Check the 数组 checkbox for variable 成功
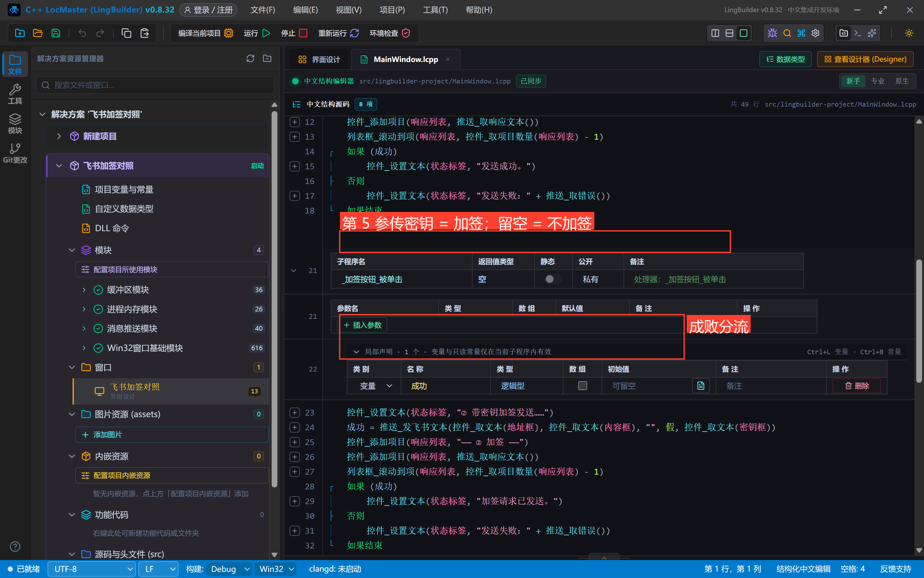This screenshot has height=578, width=924. click(582, 386)
